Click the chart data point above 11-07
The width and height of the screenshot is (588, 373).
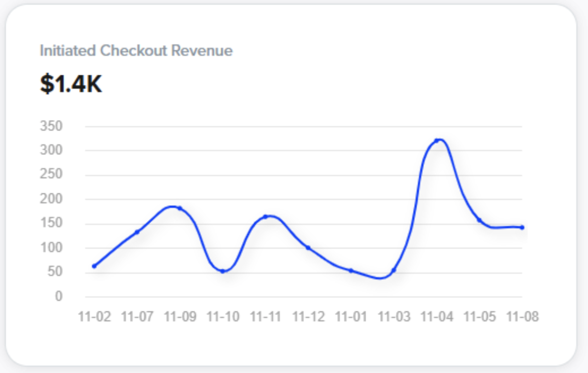click(137, 232)
